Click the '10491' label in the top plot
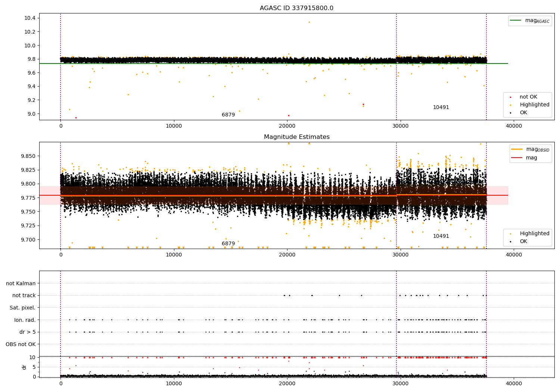This screenshot has height=392, width=560. point(441,108)
